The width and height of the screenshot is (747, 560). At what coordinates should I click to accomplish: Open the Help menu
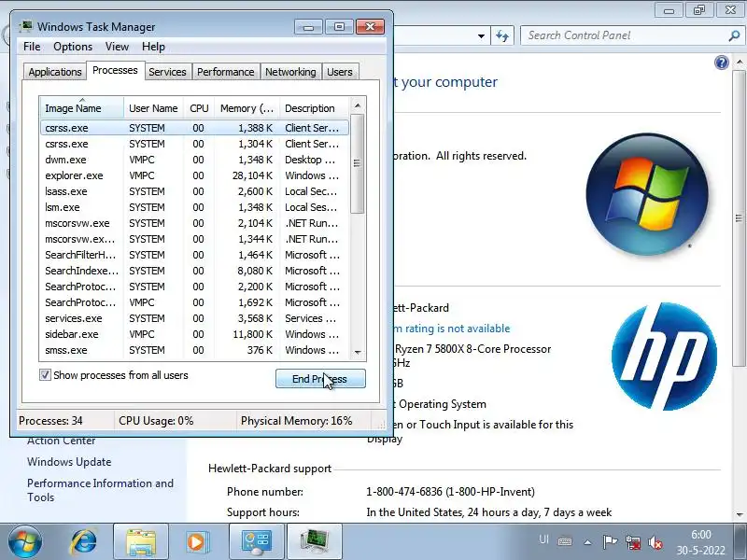153,47
